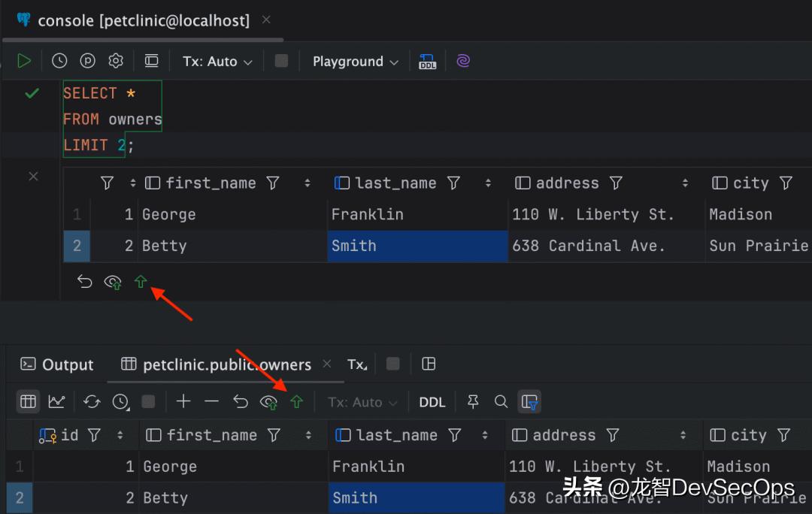
Task: Filter last_name column in bottom table
Action: [455, 435]
